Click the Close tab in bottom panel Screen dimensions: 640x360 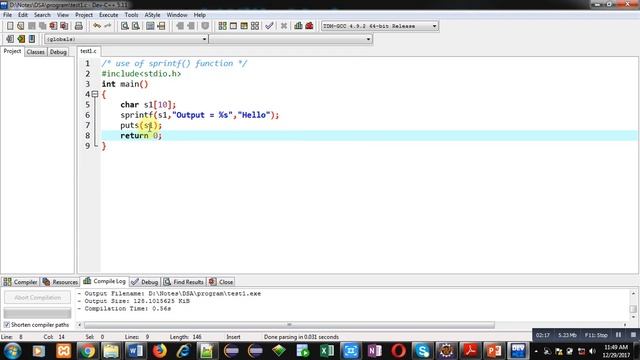pyautogui.click(x=221, y=282)
